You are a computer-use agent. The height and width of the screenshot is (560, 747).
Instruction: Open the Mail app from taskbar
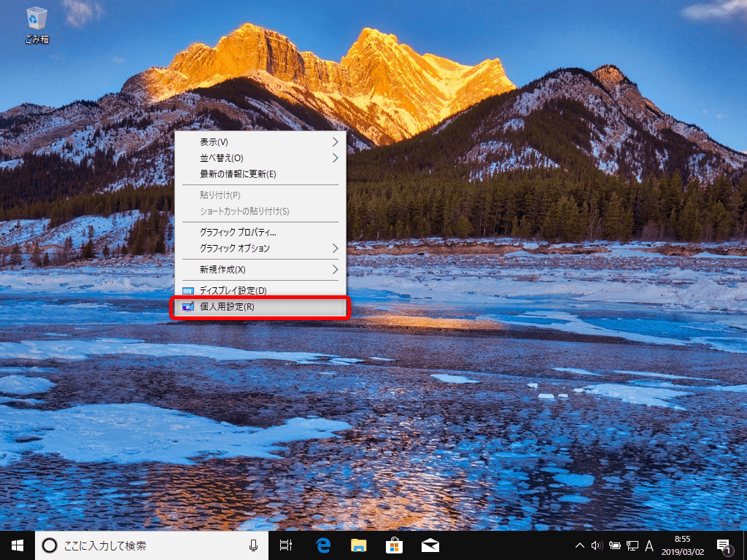(430, 545)
